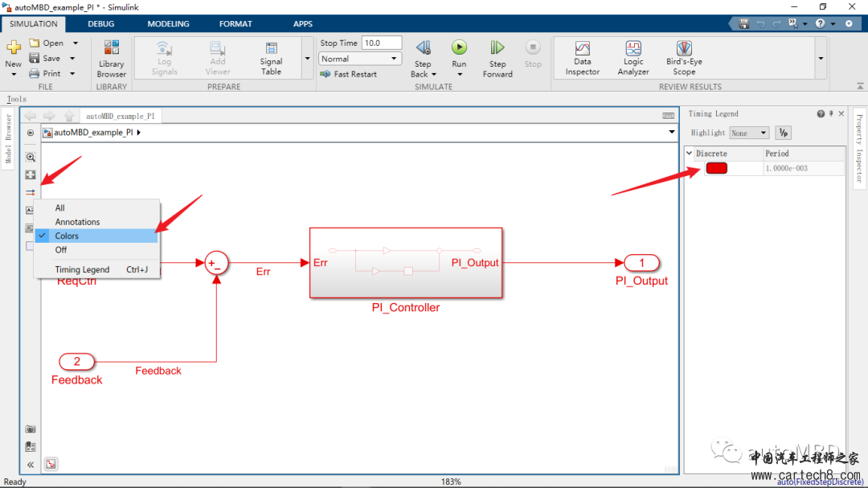The height and width of the screenshot is (488, 868).
Task: Open Bird's-Eye Scope
Action: 684,58
